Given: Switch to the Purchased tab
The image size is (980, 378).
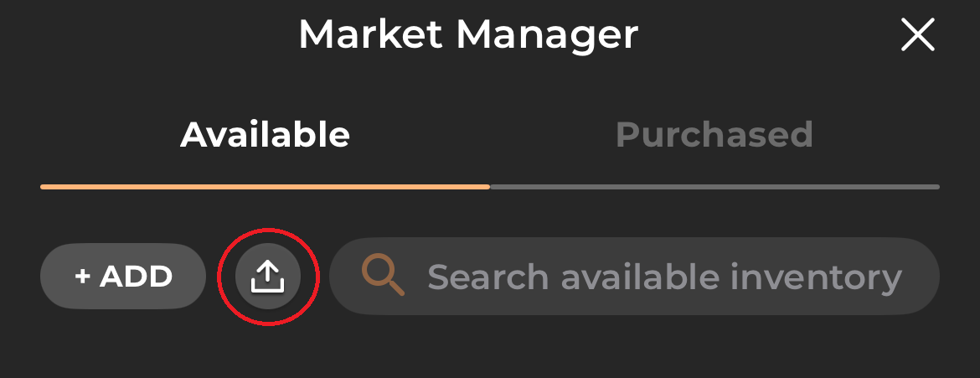Looking at the screenshot, I should click(714, 135).
